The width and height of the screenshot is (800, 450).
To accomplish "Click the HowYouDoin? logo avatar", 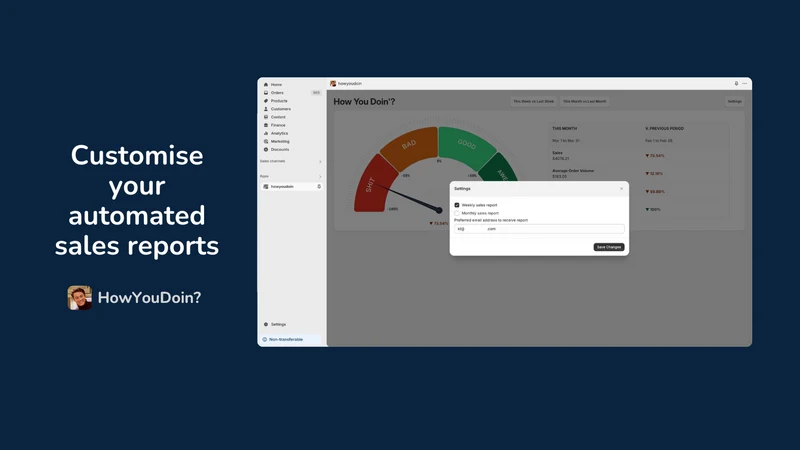I will point(80,297).
